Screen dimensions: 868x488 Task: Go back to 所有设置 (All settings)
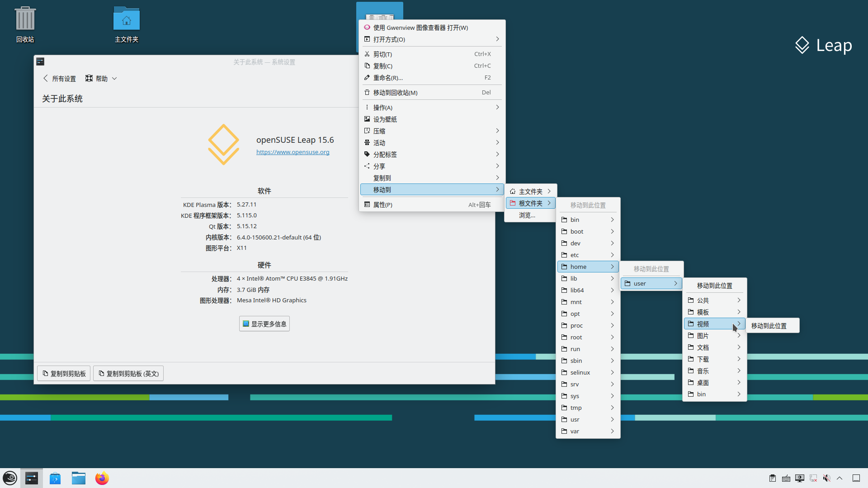pos(60,79)
